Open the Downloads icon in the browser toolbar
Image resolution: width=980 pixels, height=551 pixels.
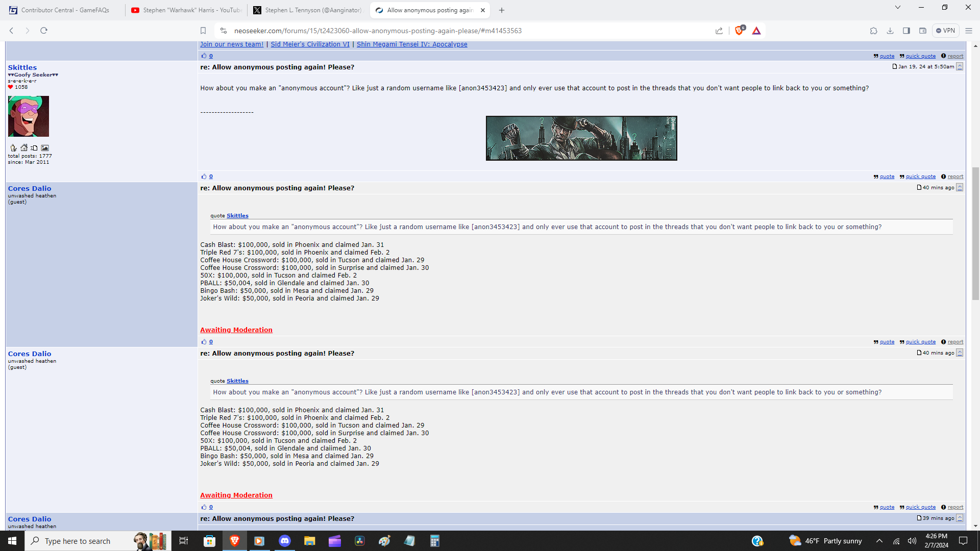coord(890,31)
